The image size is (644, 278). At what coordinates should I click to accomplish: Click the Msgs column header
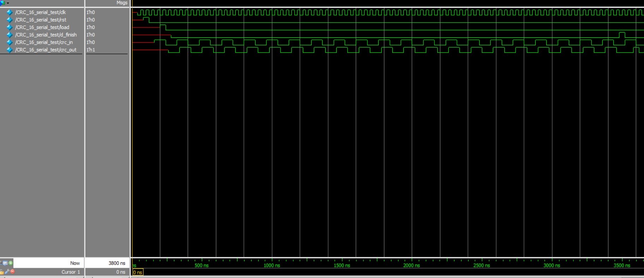(122, 3)
